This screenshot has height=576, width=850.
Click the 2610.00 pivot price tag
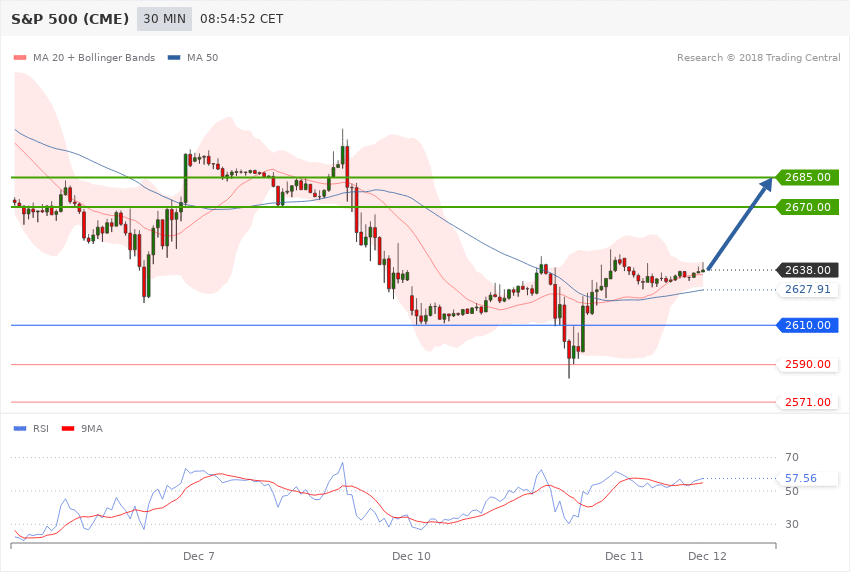(x=807, y=325)
